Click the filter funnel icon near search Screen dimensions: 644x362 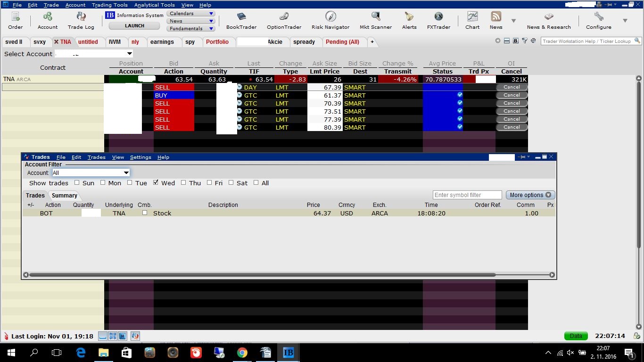click(x=524, y=41)
